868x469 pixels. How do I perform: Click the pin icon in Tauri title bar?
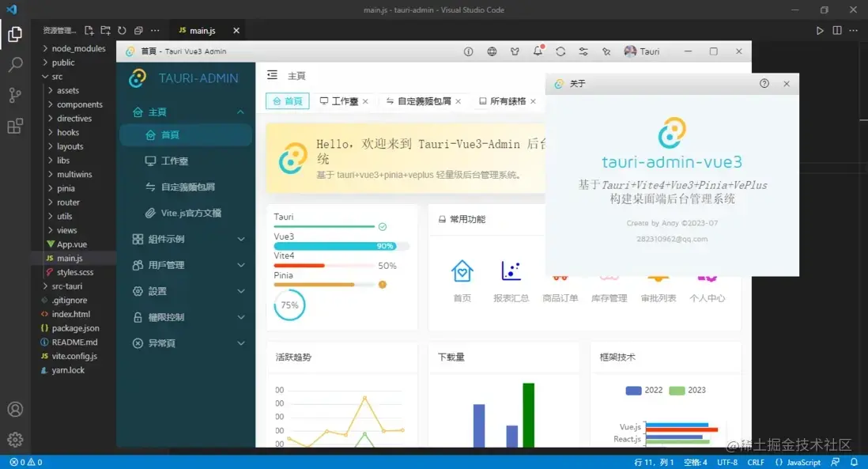click(606, 51)
